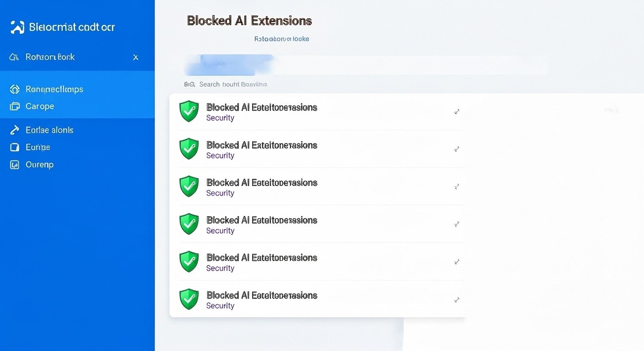Expand the third blocked extension row arrow
Screen dimensions: 644x351
pyautogui.click(x=456, y=186)
